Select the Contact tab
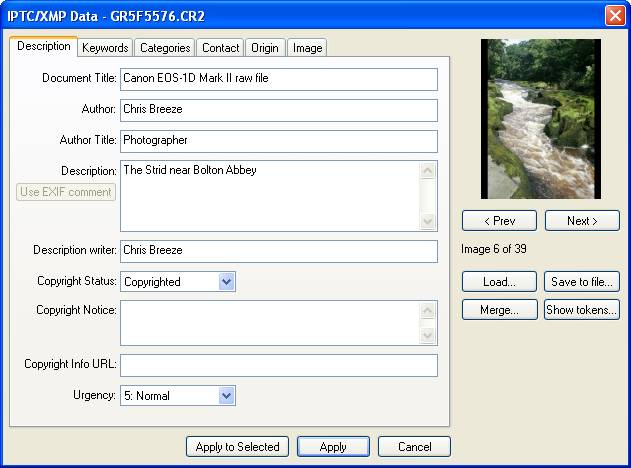The width and height of the screenshot is (631, 468). [x=220, y=48]
